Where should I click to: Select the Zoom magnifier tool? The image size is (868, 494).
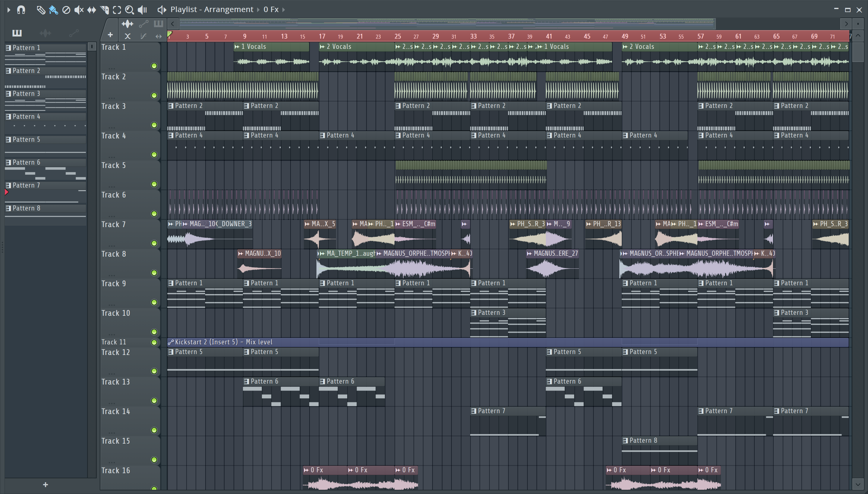pos(130,10)
